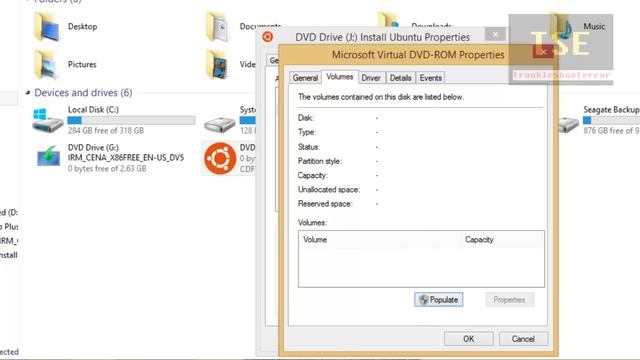The height and width of the screenshot is (360, 640).
Task: Select the Local Disk (C:) drive icon
Action: (47, 120)
